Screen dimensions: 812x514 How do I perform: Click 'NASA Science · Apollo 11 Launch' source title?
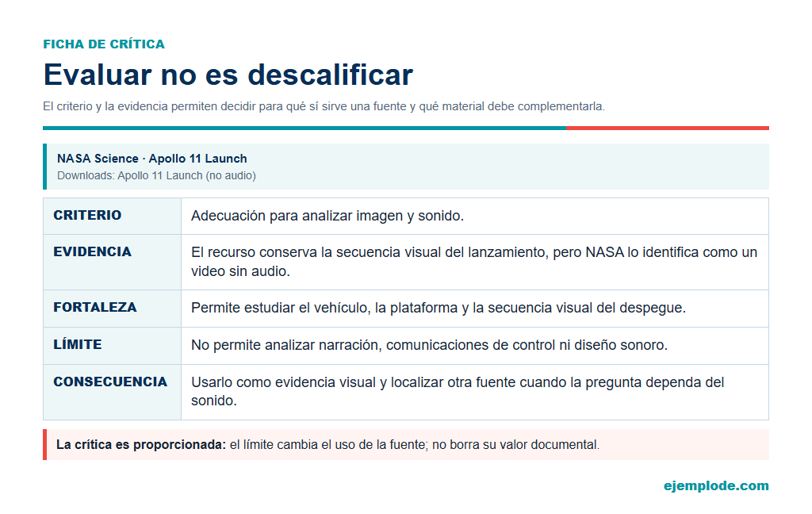pos(151,159)
